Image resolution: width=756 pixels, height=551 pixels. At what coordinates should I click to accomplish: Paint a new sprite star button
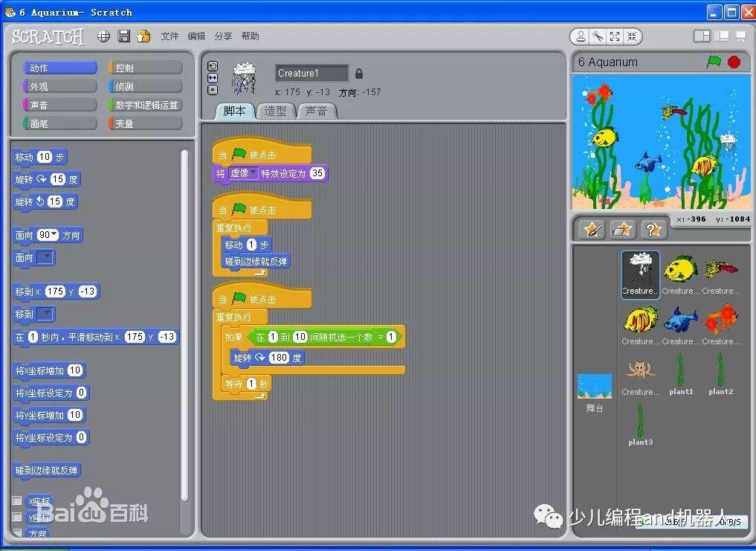coord(592,229)
